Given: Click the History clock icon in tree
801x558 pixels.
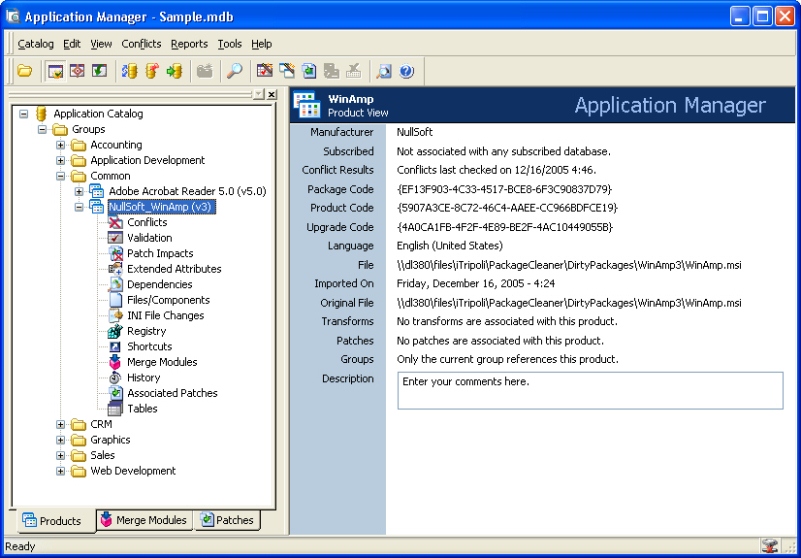Looking at the screenshot, I should click(115, 378).
